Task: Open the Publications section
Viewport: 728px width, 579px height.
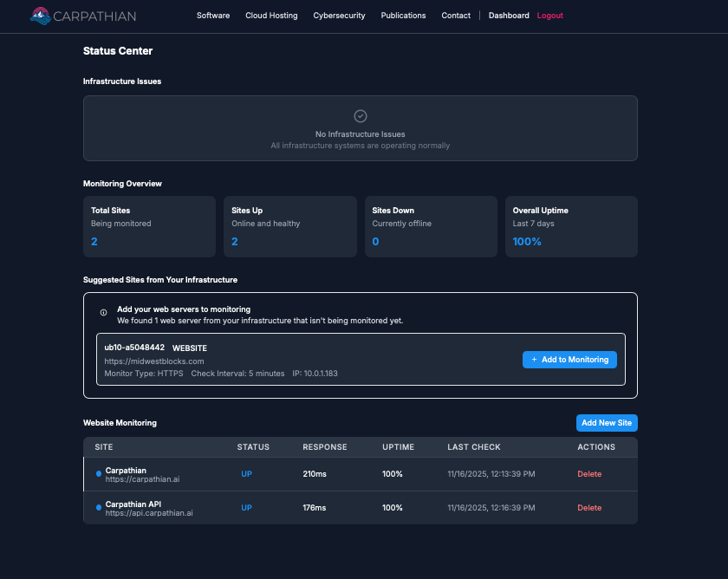Action: [x=403, y=15]
